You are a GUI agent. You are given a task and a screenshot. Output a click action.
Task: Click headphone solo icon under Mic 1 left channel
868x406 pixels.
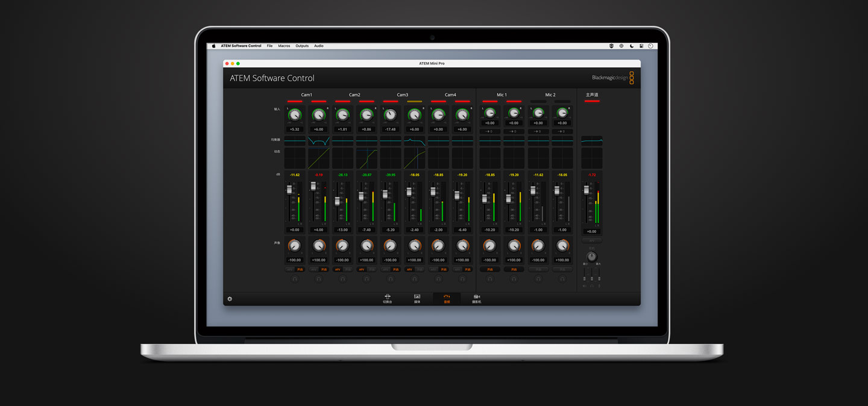point(489,279)
